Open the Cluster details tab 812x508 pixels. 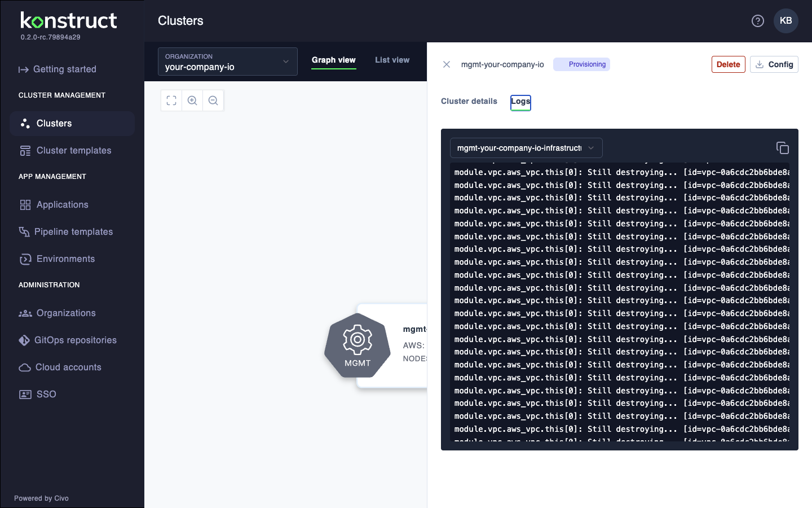469,101
